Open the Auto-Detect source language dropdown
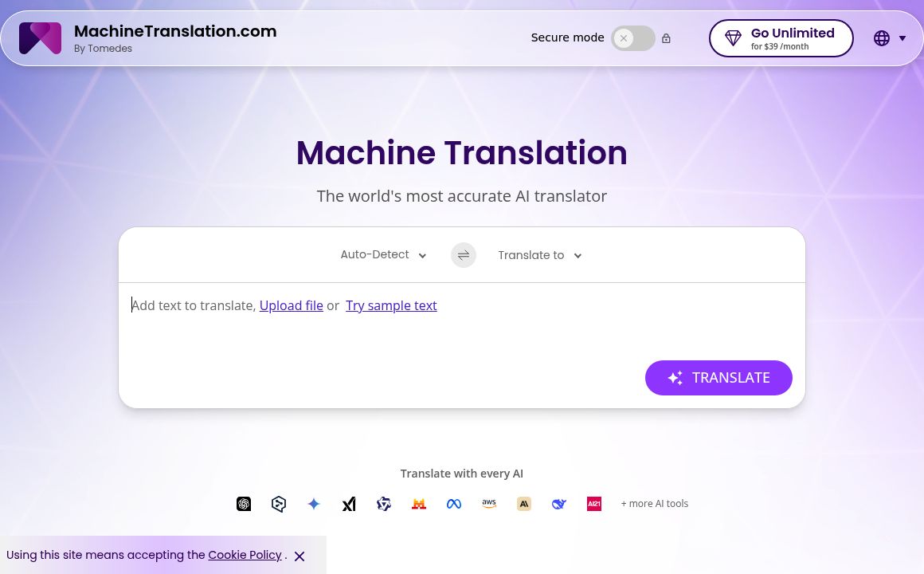This screenshot has height=574, width=924. click(382, 254)
